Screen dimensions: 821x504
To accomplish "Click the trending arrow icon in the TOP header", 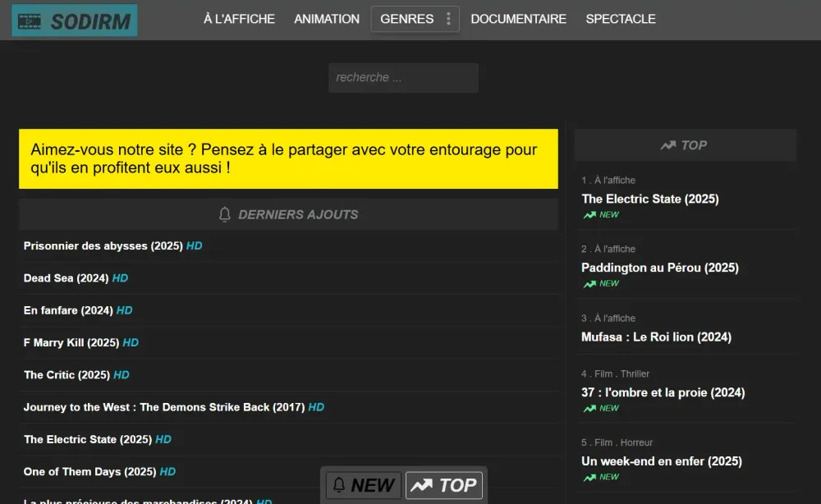I will 667,144.
